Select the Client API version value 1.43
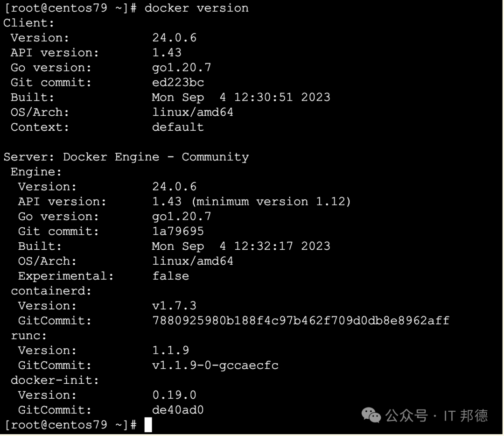 167,52
